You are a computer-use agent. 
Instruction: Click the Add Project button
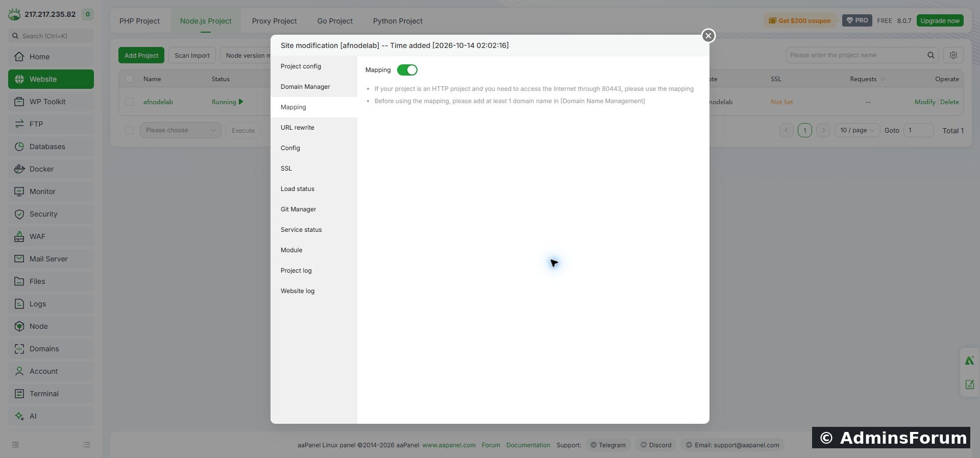pos(141,55)
